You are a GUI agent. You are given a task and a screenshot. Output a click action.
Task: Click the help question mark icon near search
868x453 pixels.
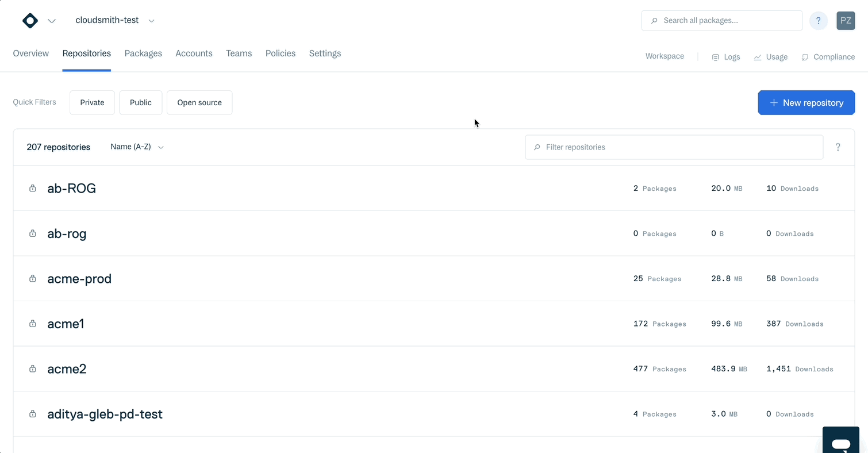[818, 20]
